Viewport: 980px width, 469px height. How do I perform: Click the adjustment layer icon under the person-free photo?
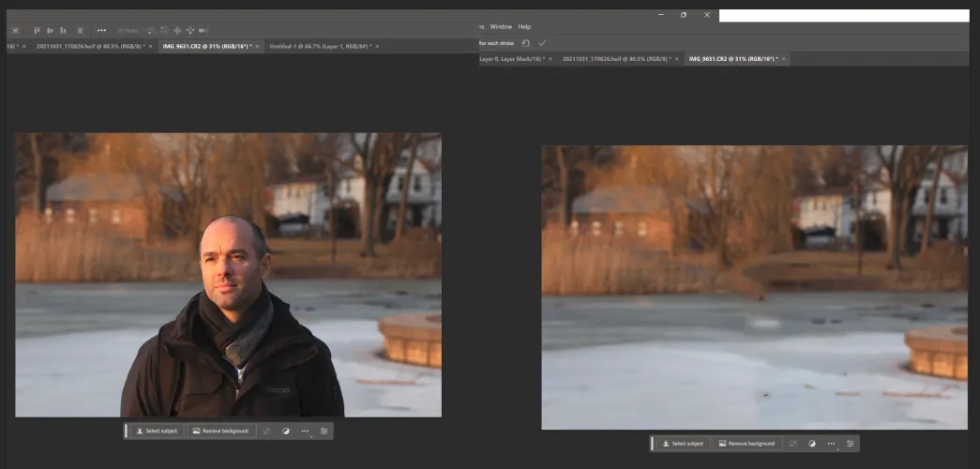812,443
